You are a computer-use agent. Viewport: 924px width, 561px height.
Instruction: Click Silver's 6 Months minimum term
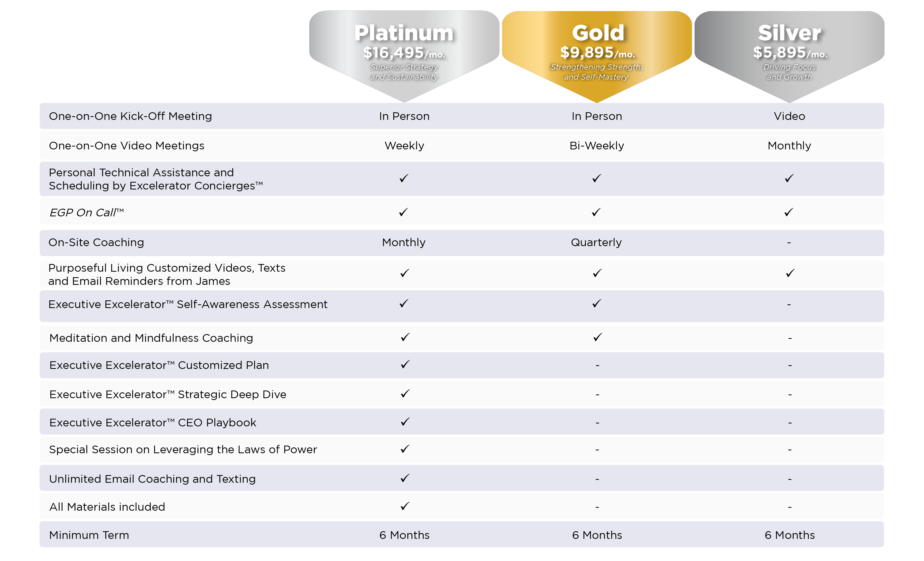click(x=790, y=535)
